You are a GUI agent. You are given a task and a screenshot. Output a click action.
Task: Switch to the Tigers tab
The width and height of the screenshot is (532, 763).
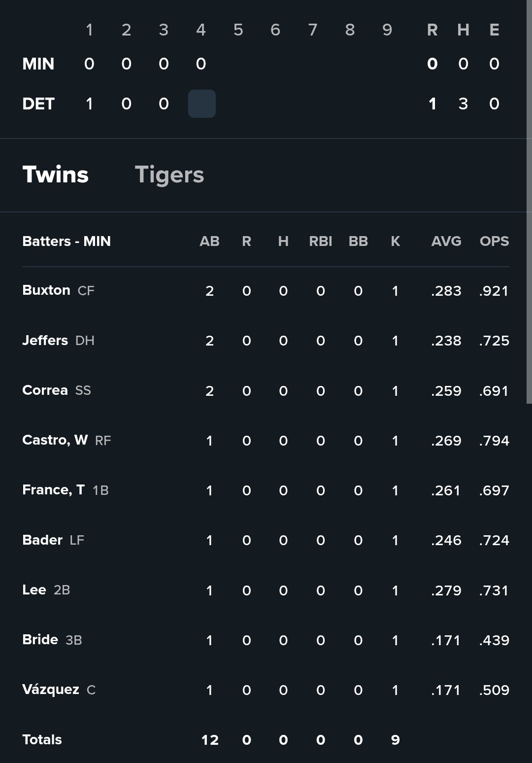pos(169,174)
